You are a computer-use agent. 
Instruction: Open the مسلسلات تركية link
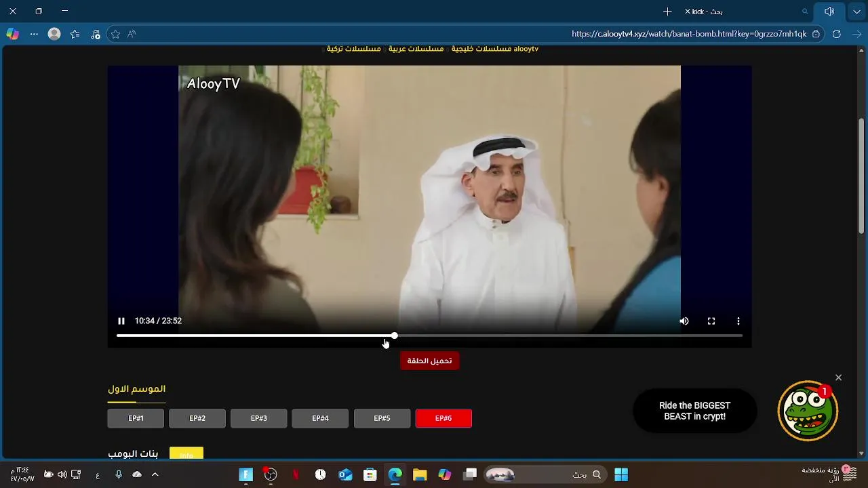(x=353, y=49)
